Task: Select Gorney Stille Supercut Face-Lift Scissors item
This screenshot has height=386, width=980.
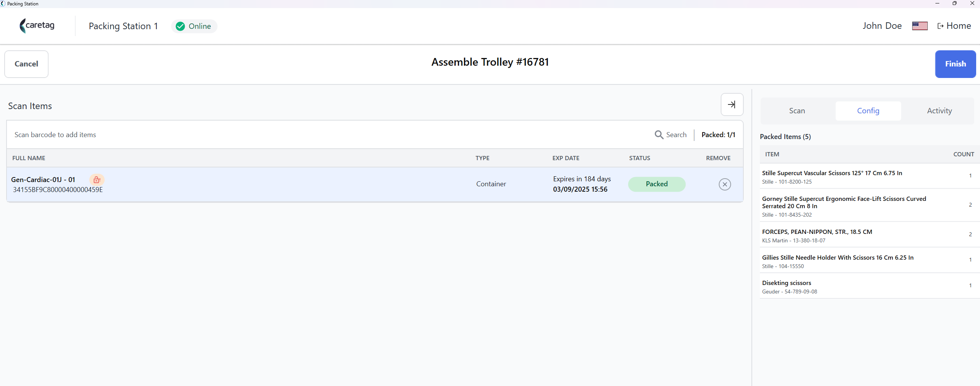Action: (870, 205)
